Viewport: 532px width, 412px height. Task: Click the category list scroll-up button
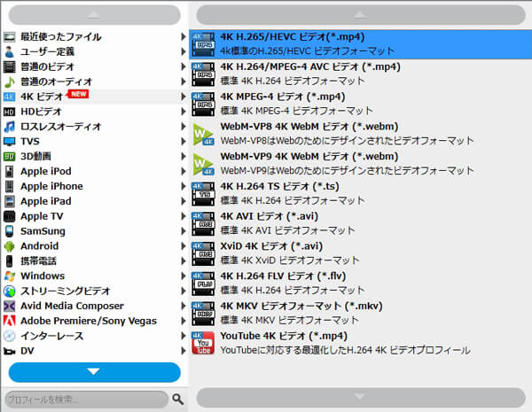click(94, 15)
